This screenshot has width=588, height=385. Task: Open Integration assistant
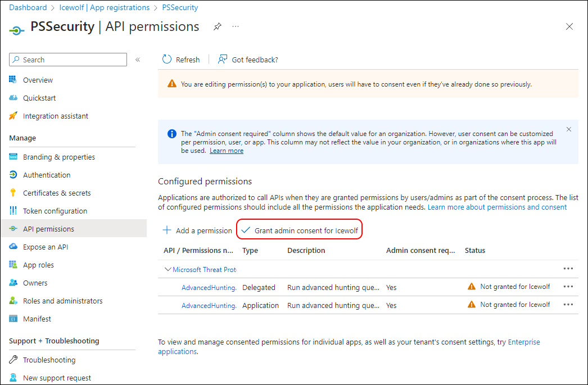coord(56,116)
